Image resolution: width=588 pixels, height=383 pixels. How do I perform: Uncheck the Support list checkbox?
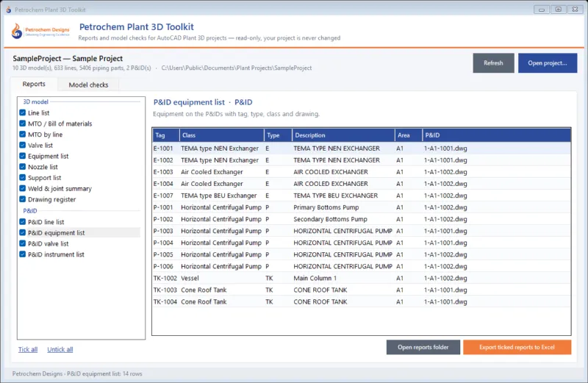(23, 178)
